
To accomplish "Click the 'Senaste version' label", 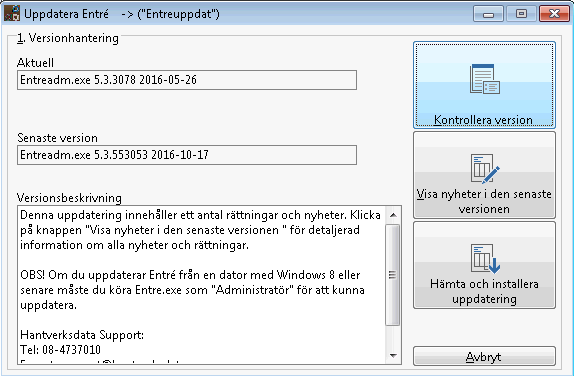I will (x=57, y=138).
